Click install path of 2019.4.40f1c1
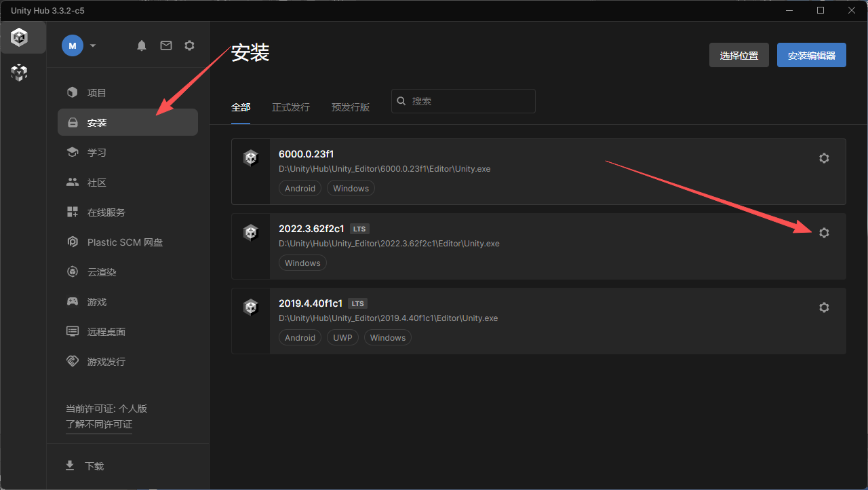Image resolution: width=868 pixels, height=490 pixels. pos(389,318)
